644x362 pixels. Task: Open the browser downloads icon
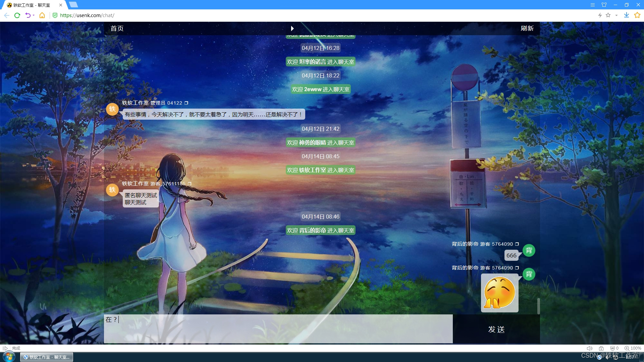pos(626,15)
